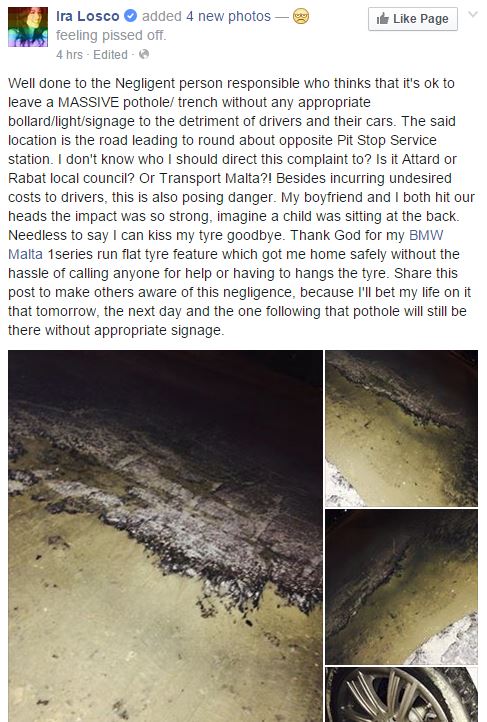
Task: Open the 4 new photos link
Action: point(228,16)
